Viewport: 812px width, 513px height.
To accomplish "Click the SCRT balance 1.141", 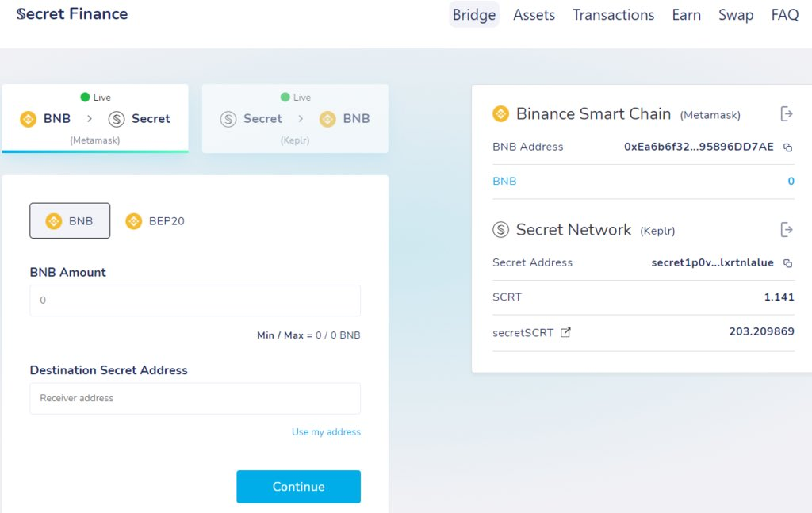I will [779, 297].
